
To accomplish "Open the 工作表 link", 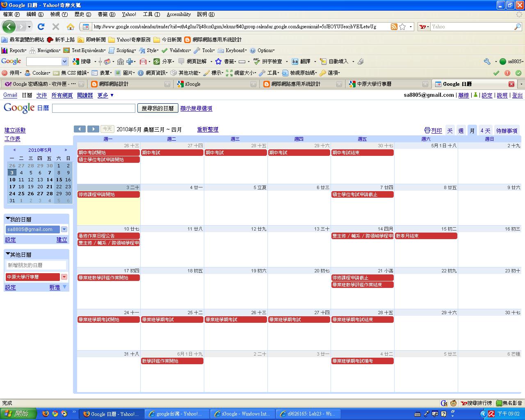I will coord(12,139).
